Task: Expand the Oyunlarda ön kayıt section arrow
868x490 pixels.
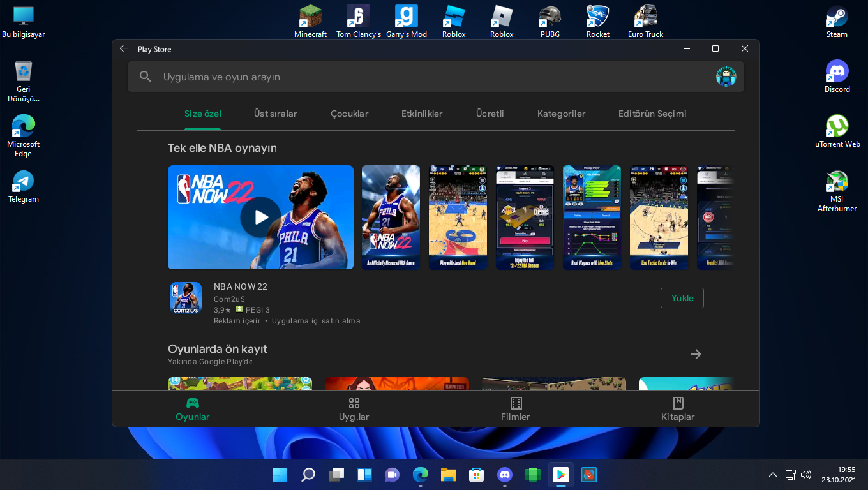Action: click(696, 354)
